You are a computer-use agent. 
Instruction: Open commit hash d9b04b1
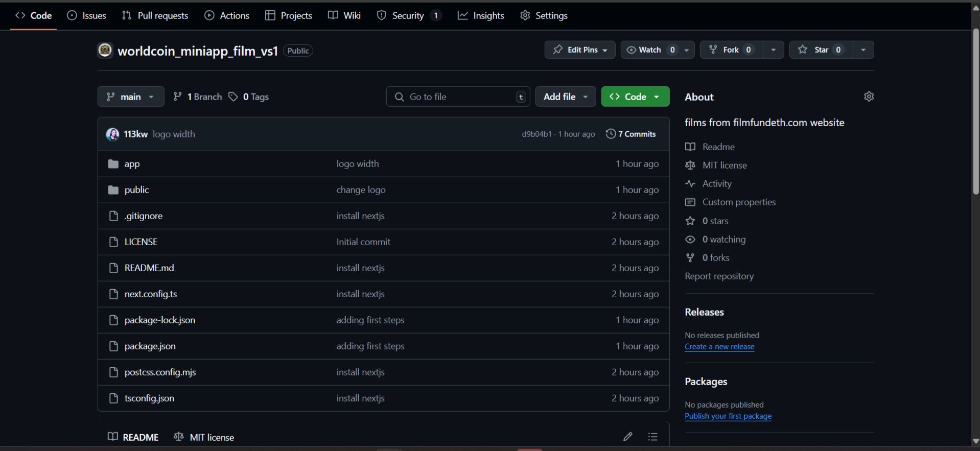(x=536, y=134)
